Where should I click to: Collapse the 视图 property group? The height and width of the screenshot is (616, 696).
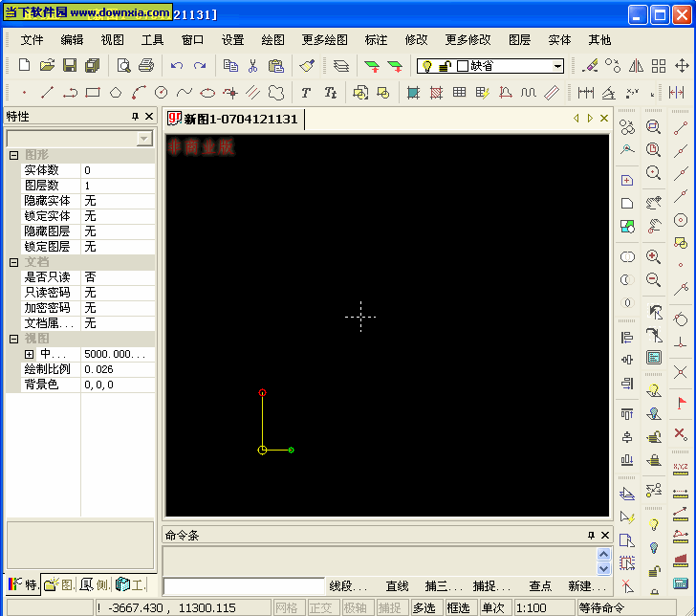tap(13, 339)
